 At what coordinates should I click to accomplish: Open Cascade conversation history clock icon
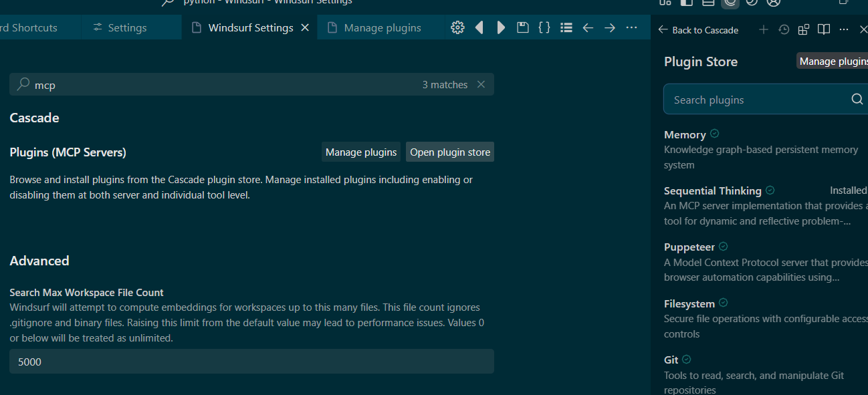784,29
